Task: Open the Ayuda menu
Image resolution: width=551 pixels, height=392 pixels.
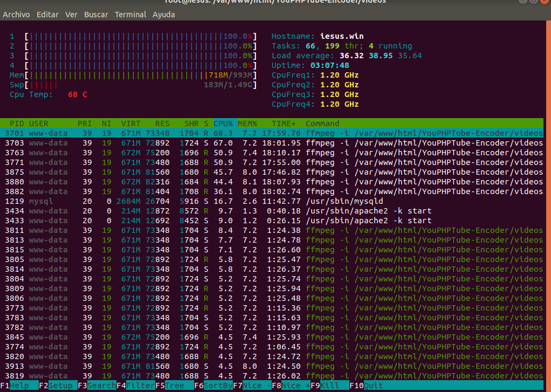Action: [x=164, y=15]
